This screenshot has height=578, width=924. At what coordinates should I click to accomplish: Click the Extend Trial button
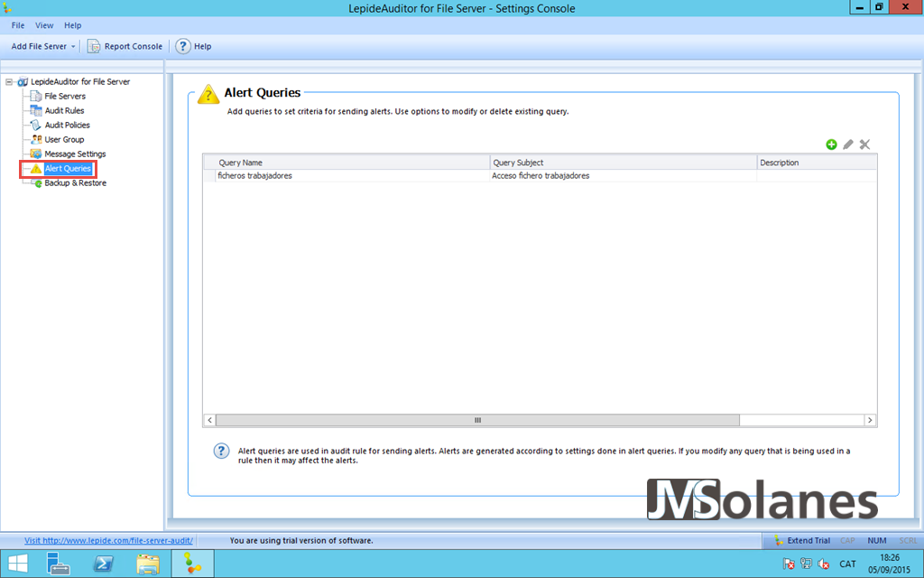tap(802, 540)
